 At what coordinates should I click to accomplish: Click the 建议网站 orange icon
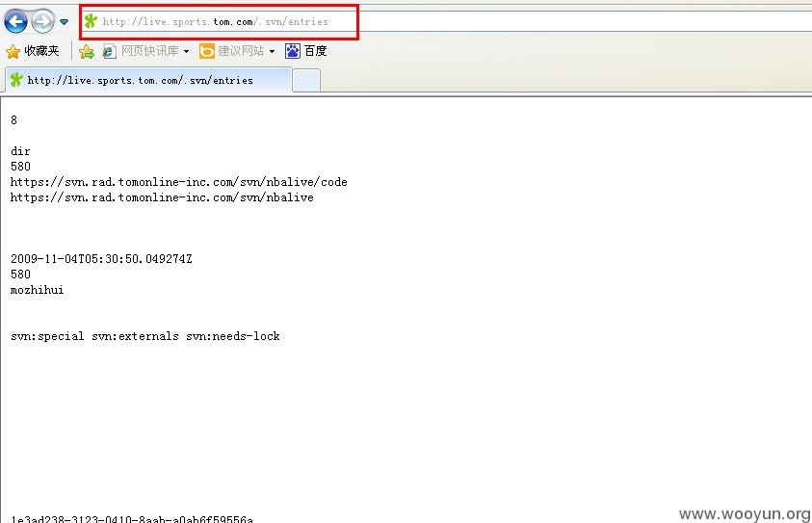207,51
